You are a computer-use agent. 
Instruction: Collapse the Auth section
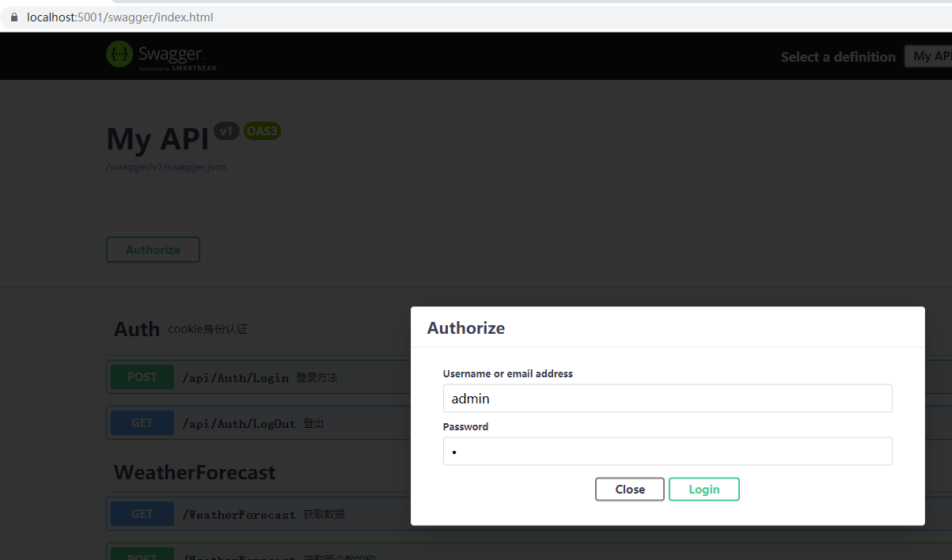(136, 329)
